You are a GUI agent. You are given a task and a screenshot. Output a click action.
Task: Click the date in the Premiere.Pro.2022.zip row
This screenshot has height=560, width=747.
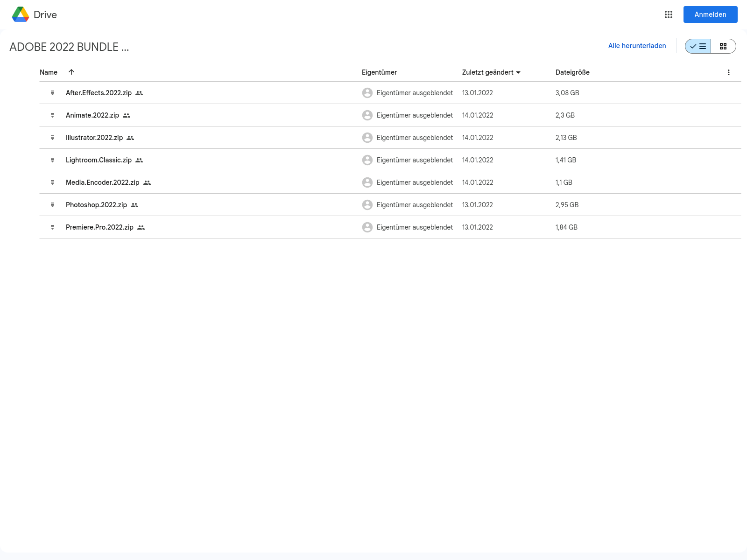tap(478, 227)
